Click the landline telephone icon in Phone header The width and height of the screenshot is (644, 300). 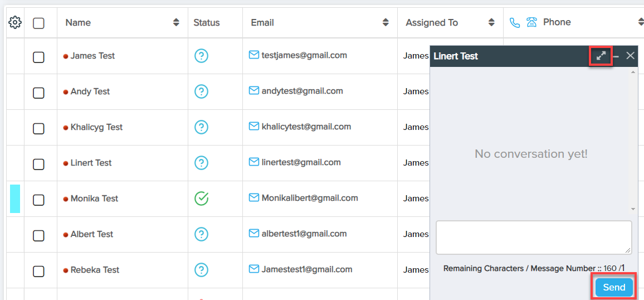(x=532, y=23)
